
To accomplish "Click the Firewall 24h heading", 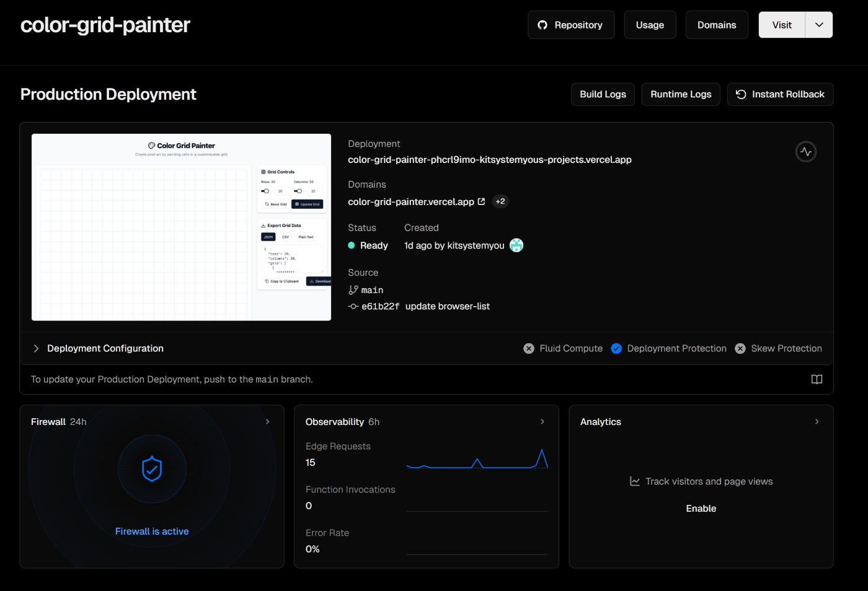I will [59, 422].
